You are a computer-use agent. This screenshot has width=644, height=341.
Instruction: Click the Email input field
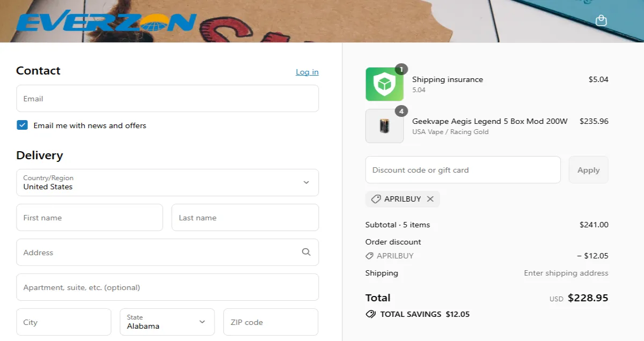[x=167, y=98]
